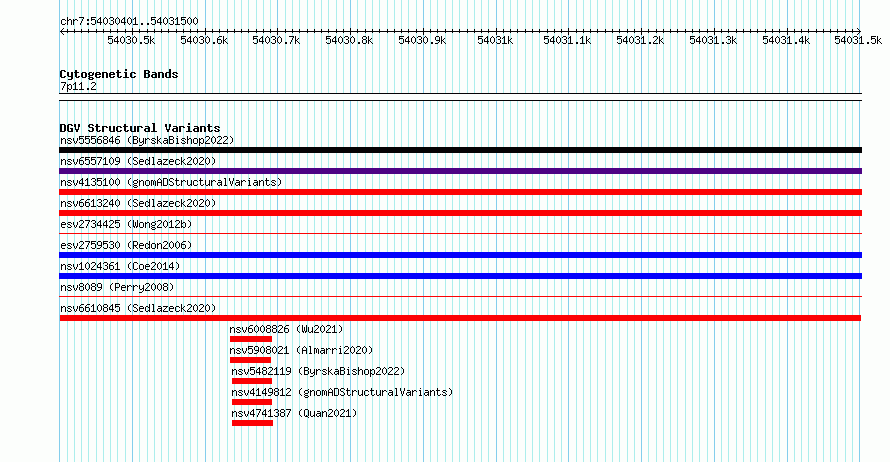Click the 54030.5k ruler tick label

point(131,40)
